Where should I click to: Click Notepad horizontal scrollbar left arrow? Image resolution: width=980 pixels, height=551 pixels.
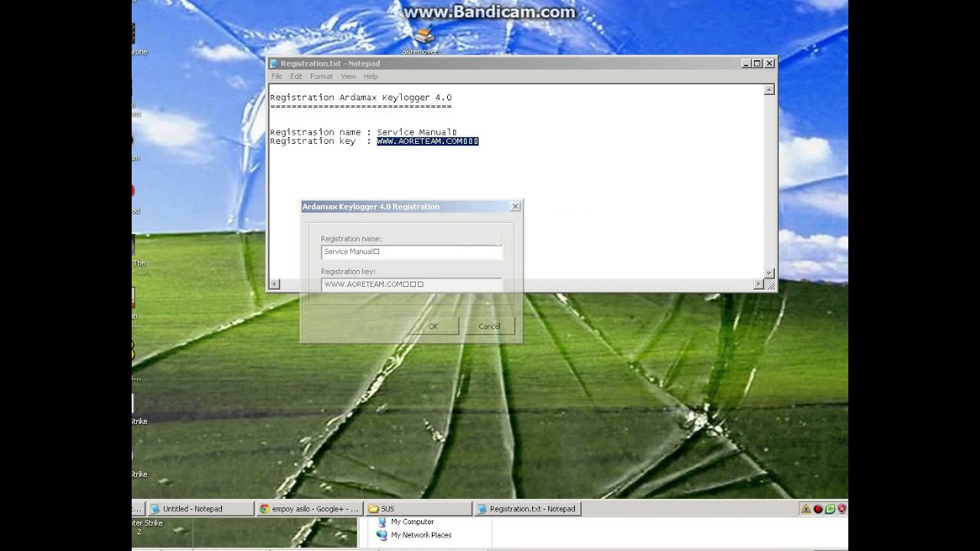point(275,284)
